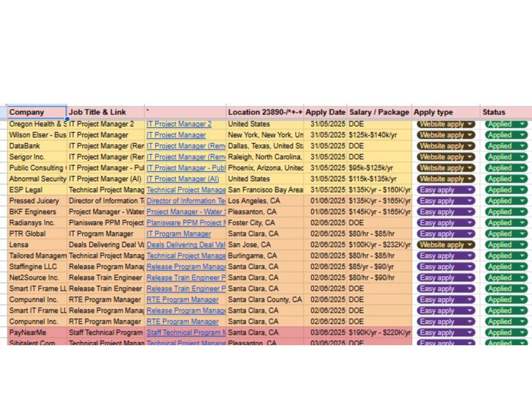Select the 'Staffingine LLC' company cell
532x399 pixels.
(x=37, y=267)
